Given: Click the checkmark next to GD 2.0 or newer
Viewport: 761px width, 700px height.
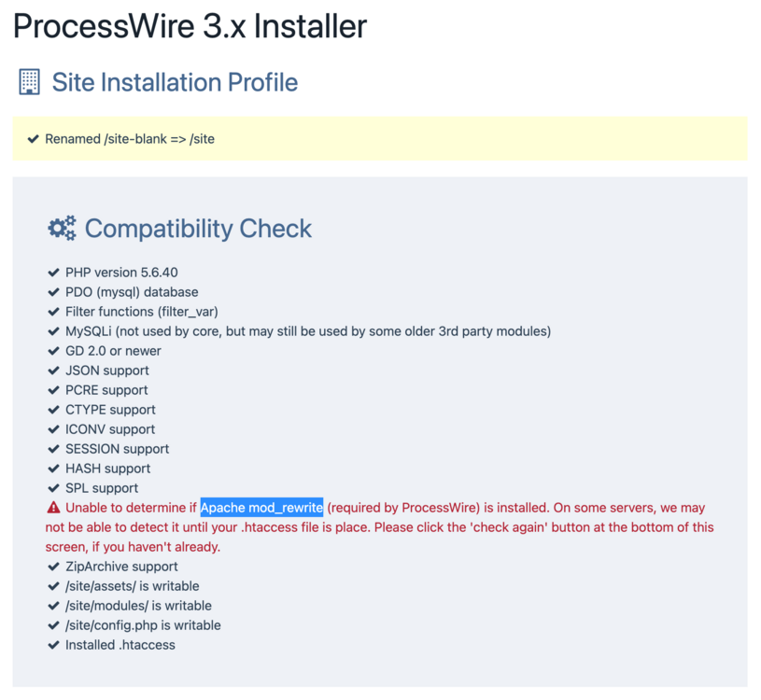Looking at the screenshot, I should (53, 351).
